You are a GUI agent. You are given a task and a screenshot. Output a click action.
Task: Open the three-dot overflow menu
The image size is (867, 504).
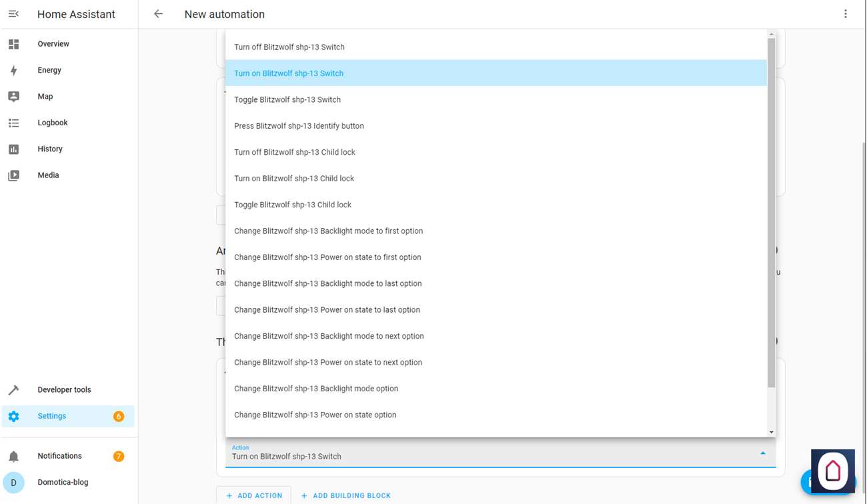[x=845, y=14]
